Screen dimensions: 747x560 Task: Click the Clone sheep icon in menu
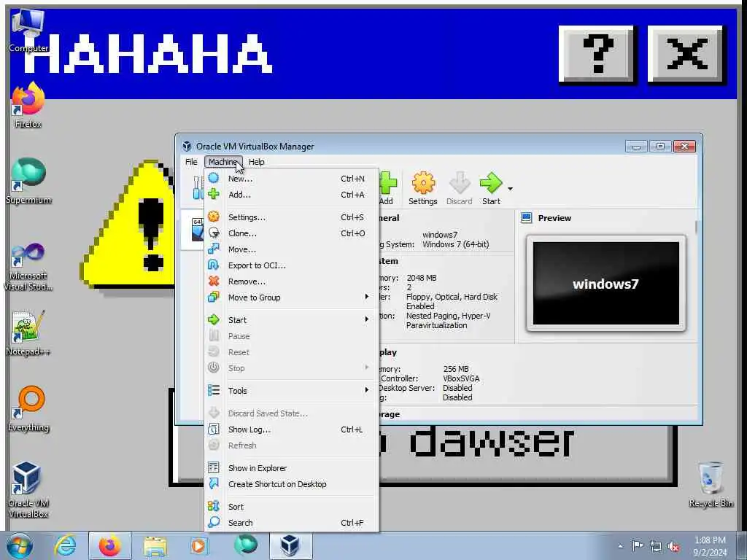click(214, 233)
